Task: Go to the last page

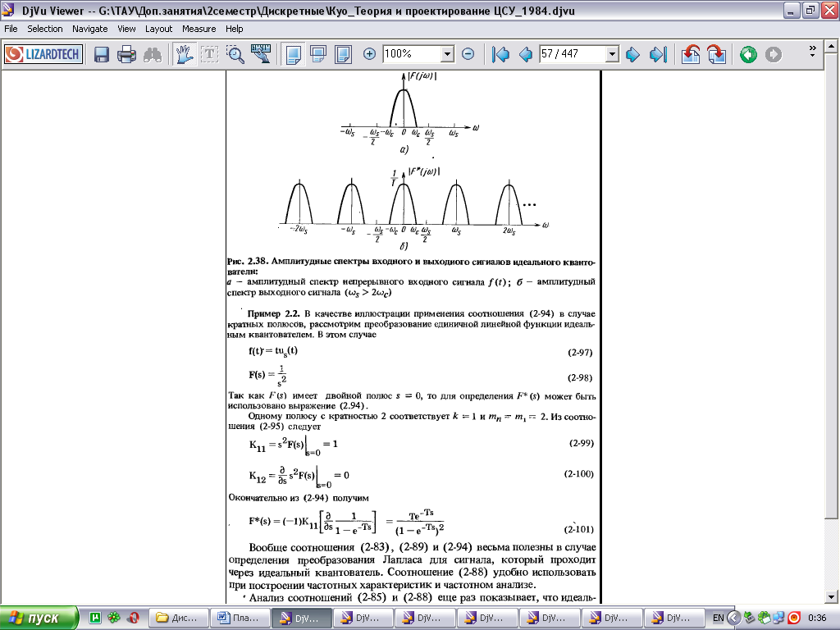Action: pyautogui.click(x=658, y=54)
